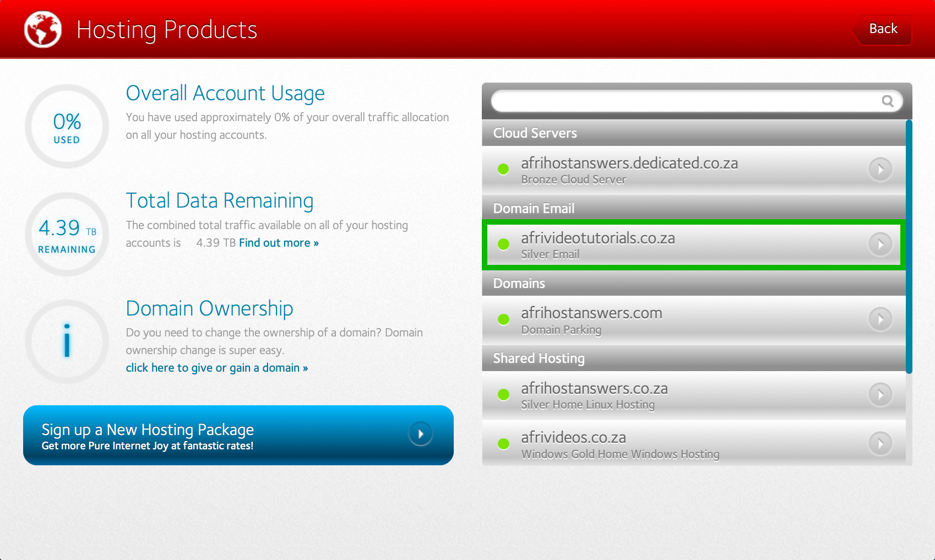Viewport: 935px width, 560px height.
Task: Go back using the Back button
Action: 883,29
